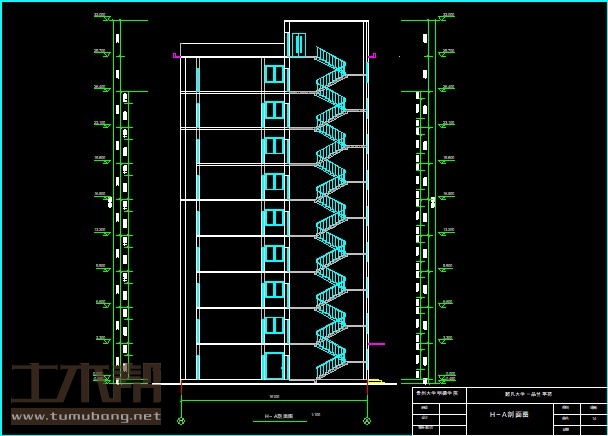Select the ground level staircase flight

(330, 370)
